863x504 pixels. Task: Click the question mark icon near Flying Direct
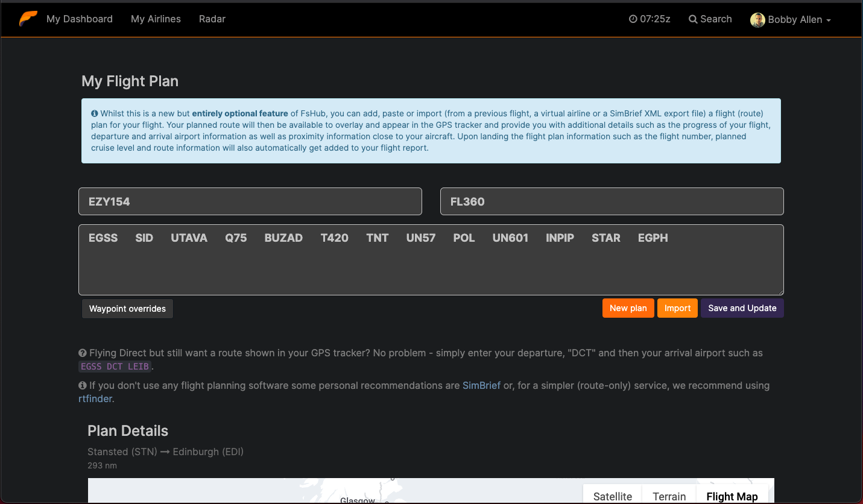coord(83,353)
